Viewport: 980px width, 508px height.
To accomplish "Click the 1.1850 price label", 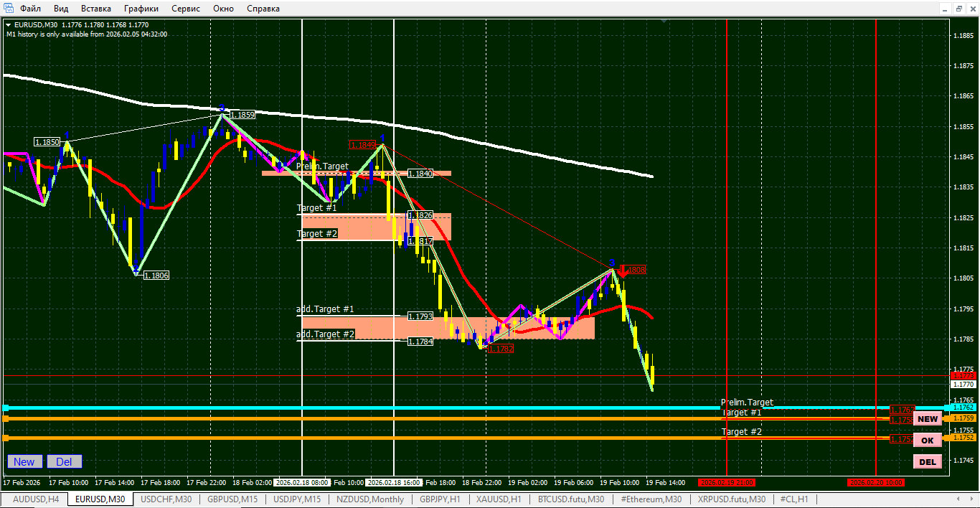I will 47,142.
